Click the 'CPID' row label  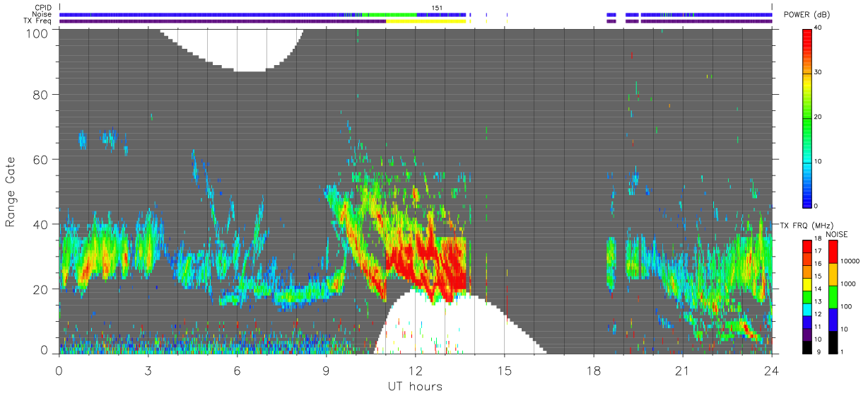coord(42,8)
